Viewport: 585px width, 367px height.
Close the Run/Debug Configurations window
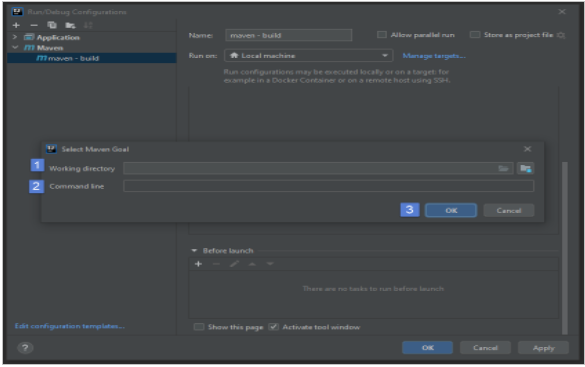coord(562,12)
